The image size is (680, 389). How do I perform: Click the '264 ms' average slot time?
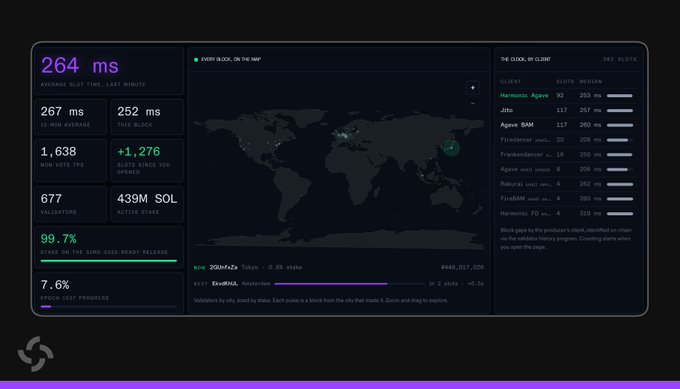coord(79,66)
